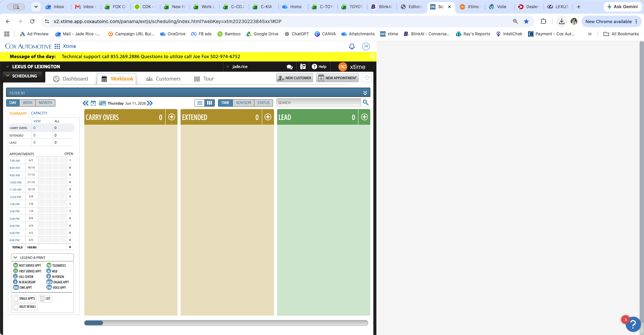The height and width of the screenshot is (335, 644).
Task: Click New Customer button
Action: pyautogui.click(x=294, y=78)
